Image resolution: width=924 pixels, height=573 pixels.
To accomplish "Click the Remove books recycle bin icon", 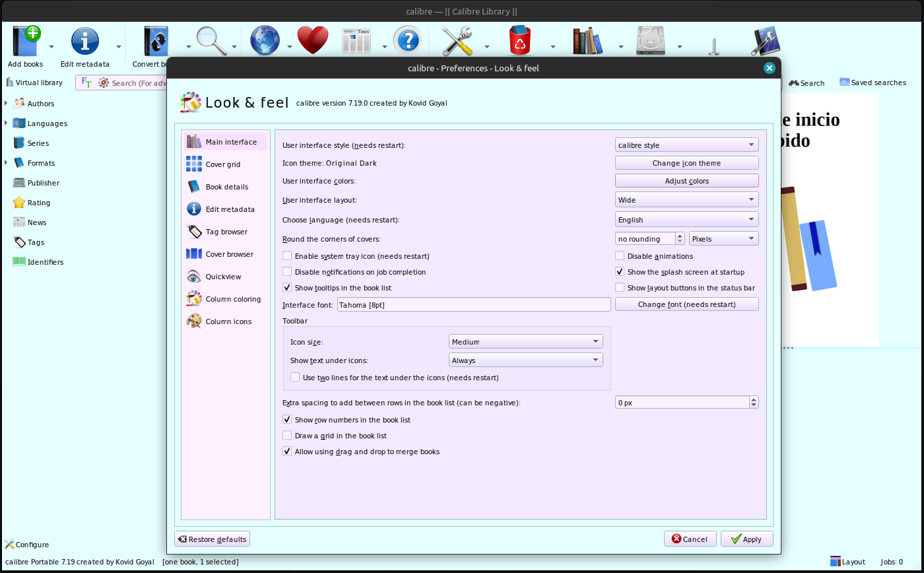I will pos(521,41).
